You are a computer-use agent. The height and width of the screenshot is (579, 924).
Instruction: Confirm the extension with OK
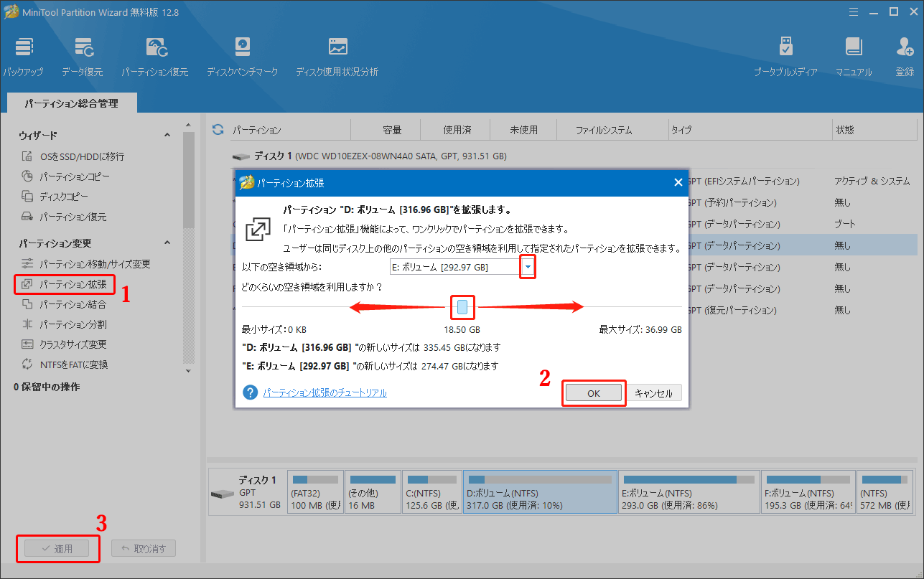(x=593, y=393)
